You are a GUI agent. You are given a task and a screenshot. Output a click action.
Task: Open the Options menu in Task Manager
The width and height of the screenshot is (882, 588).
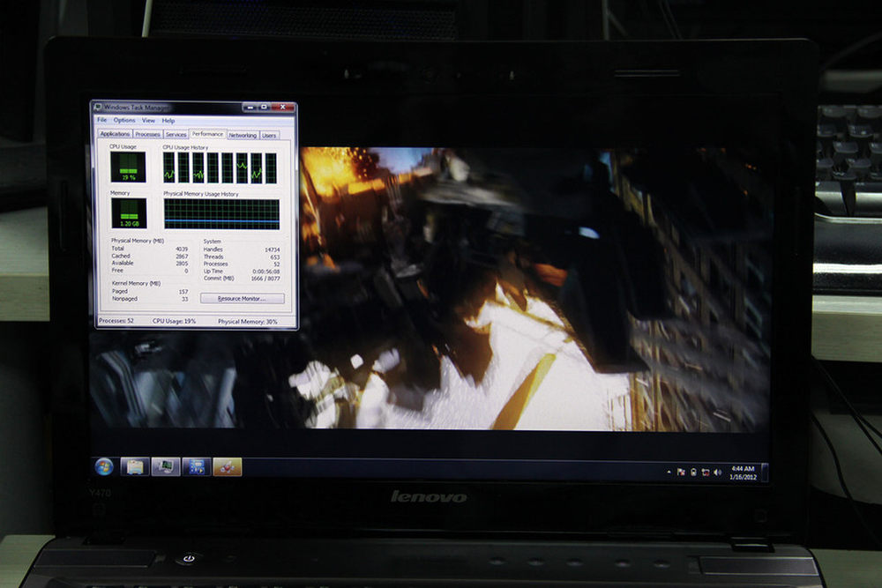[124, 120]
